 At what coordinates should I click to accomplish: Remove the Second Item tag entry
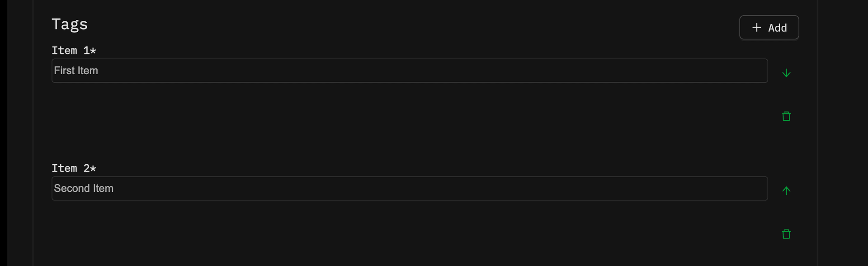(x=786, y=234)
